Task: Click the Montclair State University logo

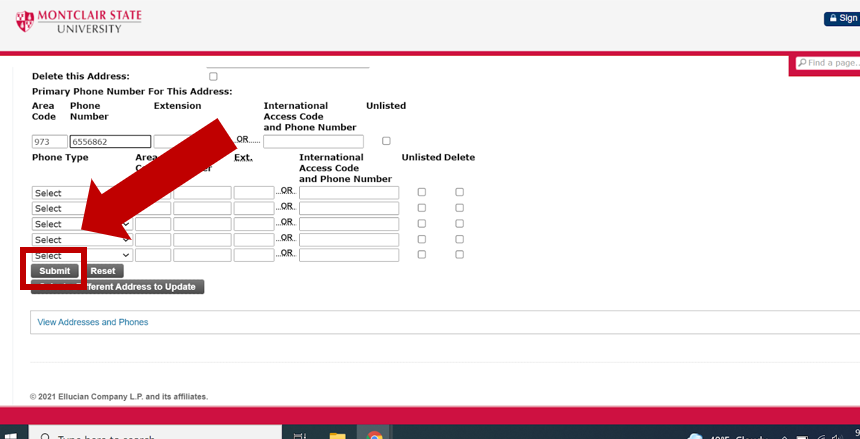Action: [x=78, y=20]
